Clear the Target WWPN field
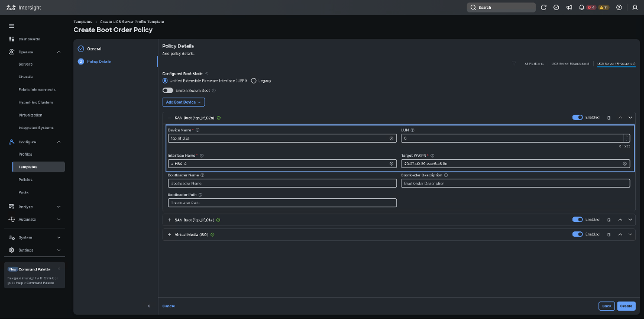 click(624, 163)
